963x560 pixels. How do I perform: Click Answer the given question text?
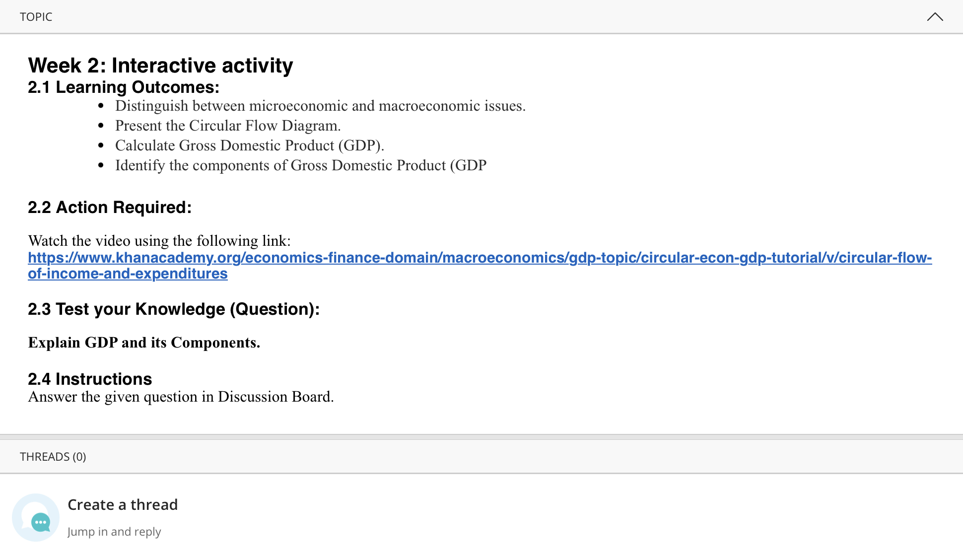[x=181, y=397]
